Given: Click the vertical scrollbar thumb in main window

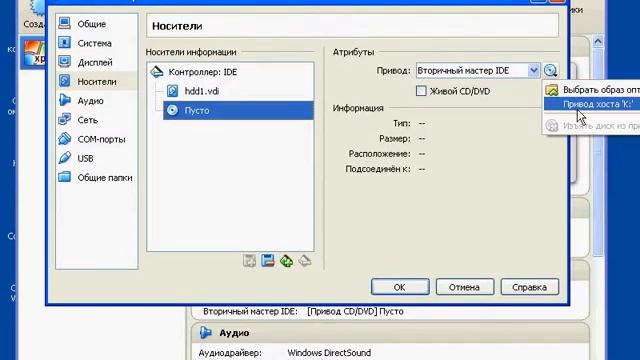Looking at the screenshot, I should point(598,151).
